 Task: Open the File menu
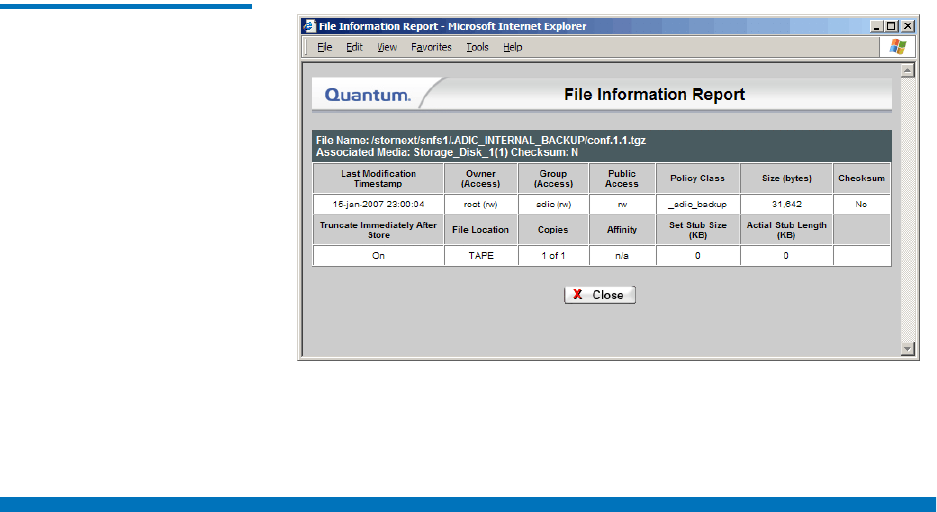click(324, 47)
